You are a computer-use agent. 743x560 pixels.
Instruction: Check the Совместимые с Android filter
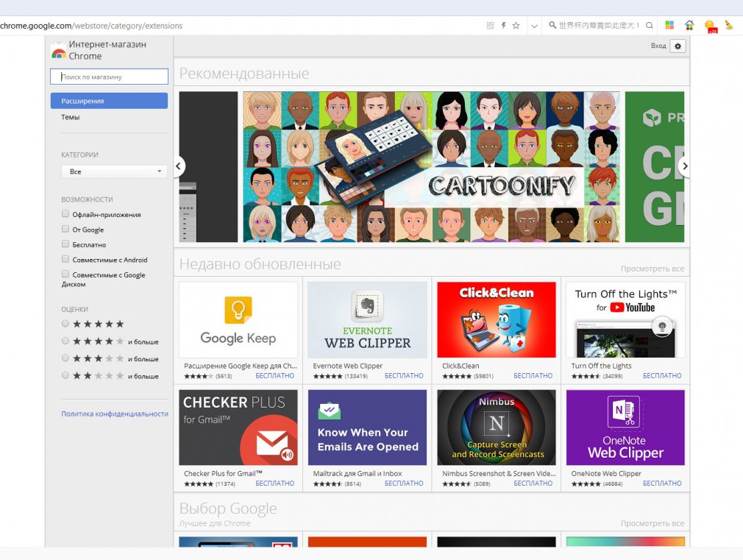(x=65, y=259)
